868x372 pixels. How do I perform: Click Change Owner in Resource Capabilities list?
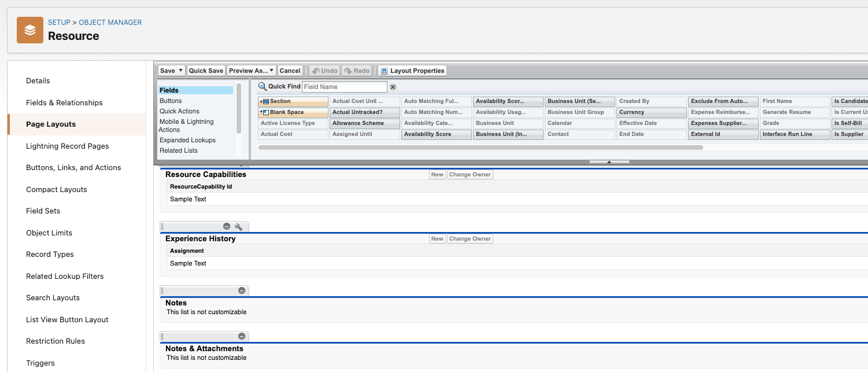[470, 174]
